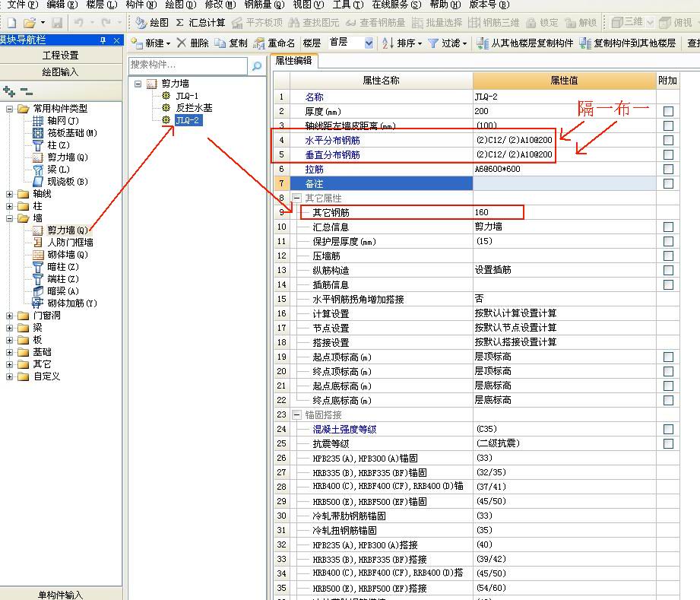Click the undo arrow icon
Viewport: 700px width, 600px height.
(78, 22)
